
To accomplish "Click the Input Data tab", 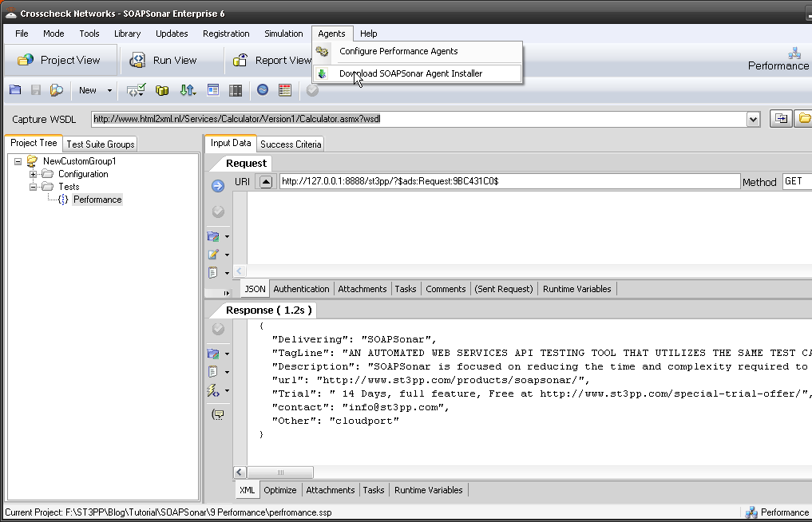I will pos(231,143).
